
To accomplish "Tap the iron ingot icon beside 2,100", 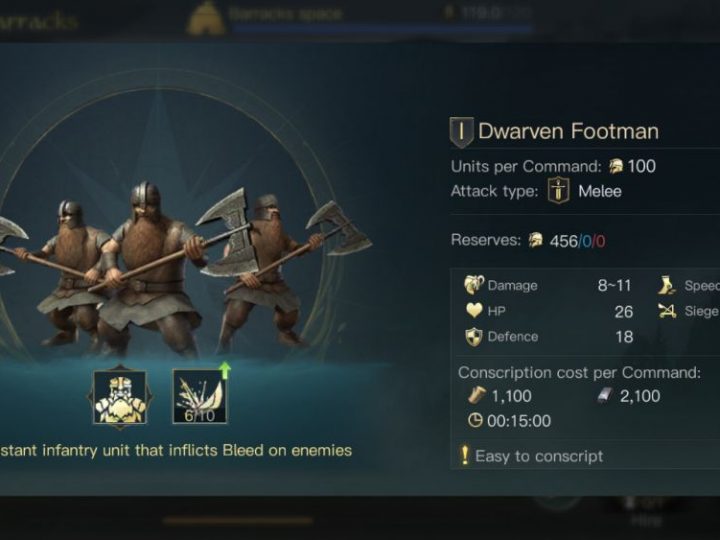I will (x=605, y=395).
